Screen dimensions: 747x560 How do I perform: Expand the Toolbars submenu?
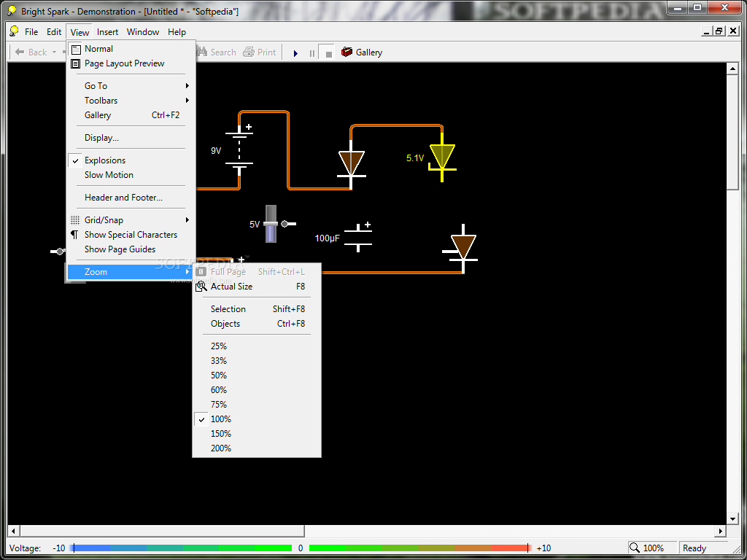click(131, 101)
